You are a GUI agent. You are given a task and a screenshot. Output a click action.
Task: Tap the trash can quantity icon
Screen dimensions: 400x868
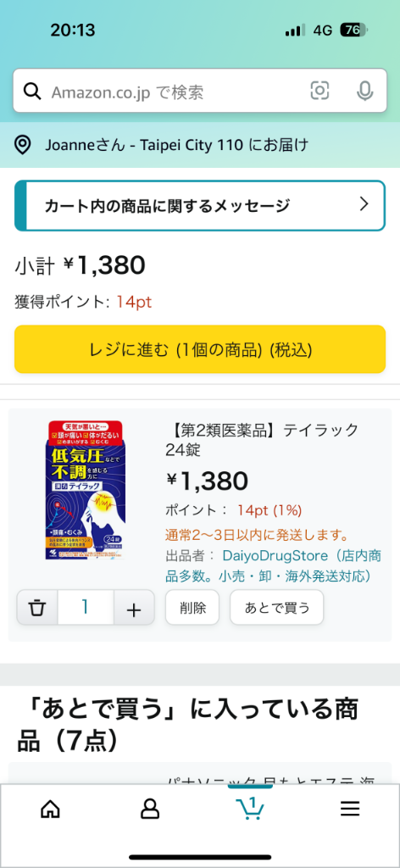[x=37, y=608]
